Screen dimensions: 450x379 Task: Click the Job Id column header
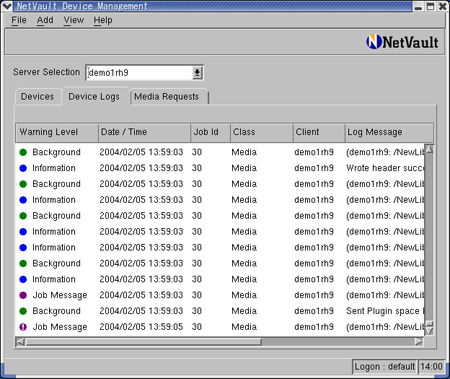click(210, 132)
